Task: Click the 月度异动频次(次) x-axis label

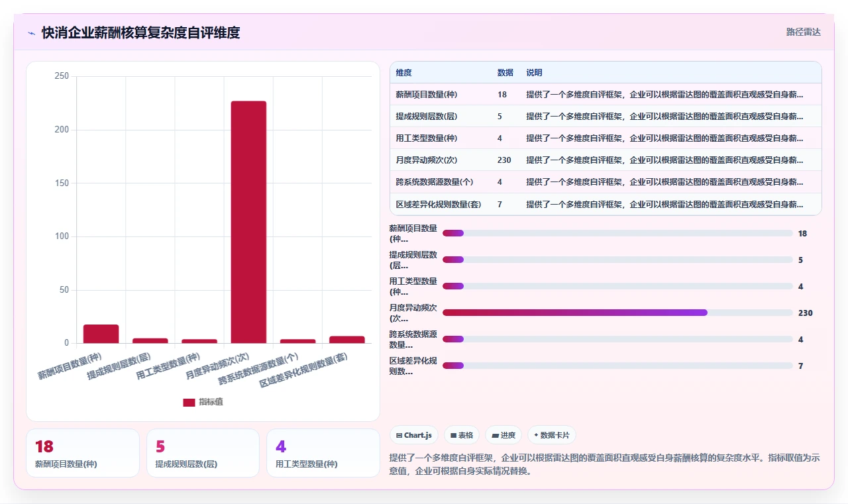Action: [217, 365]
